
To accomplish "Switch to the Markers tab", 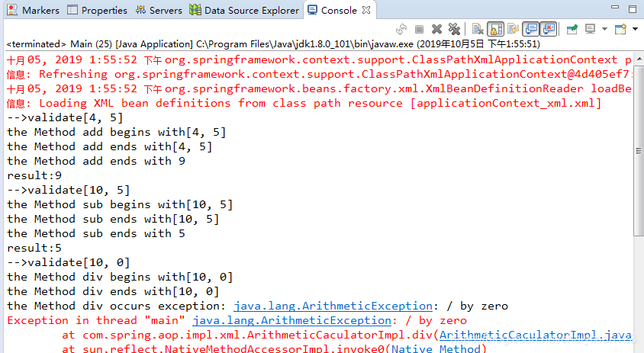I will pyautogui.click(x=34, y=10).
